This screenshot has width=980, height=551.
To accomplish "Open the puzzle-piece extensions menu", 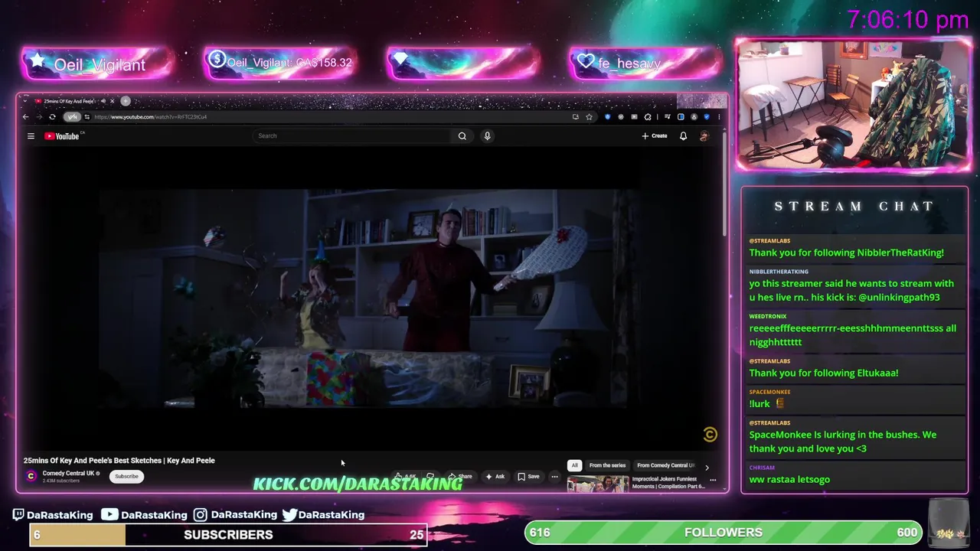I will (648, 117).
